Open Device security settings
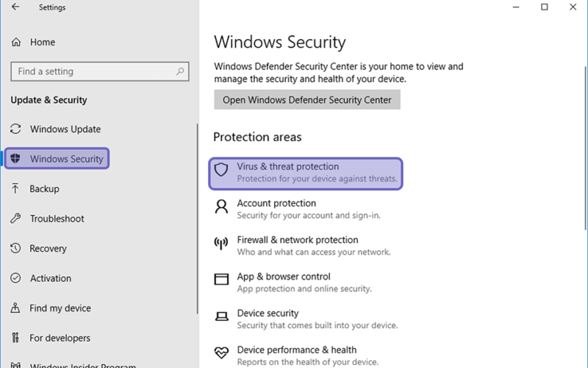Image resolution: width=588 pixels, height=368 pixels. click(x=306, y=319)
